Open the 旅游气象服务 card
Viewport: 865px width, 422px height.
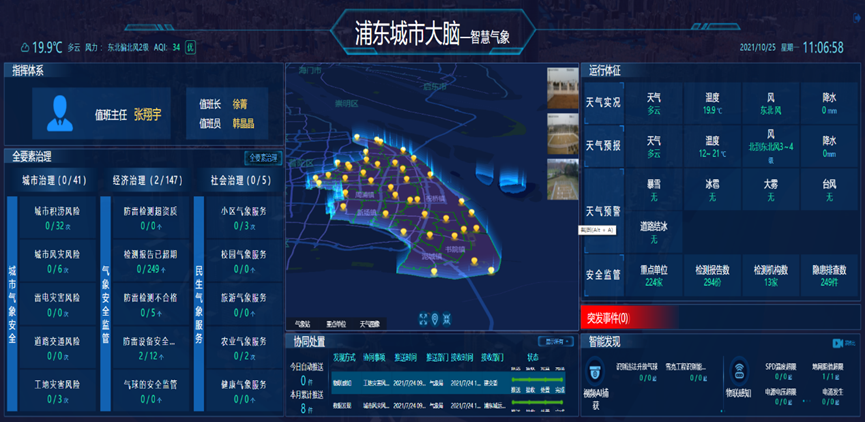(244, 304)
